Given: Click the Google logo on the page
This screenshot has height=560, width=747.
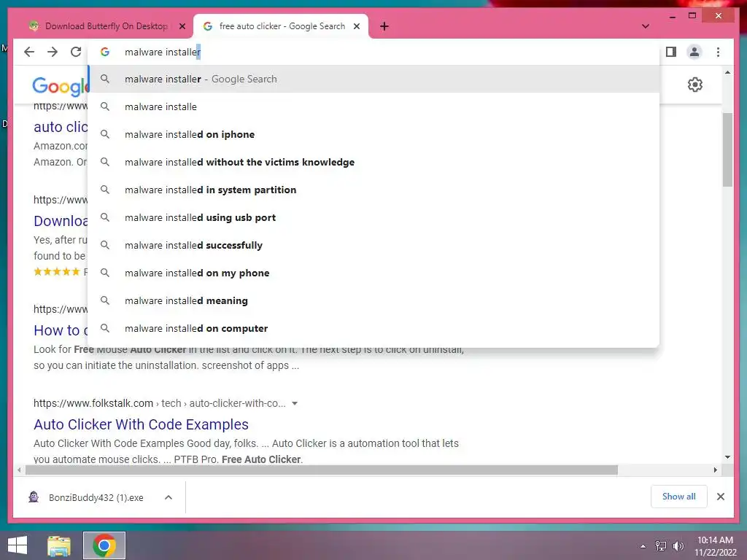Looking at the screenshot, I should tap(60, 86).
